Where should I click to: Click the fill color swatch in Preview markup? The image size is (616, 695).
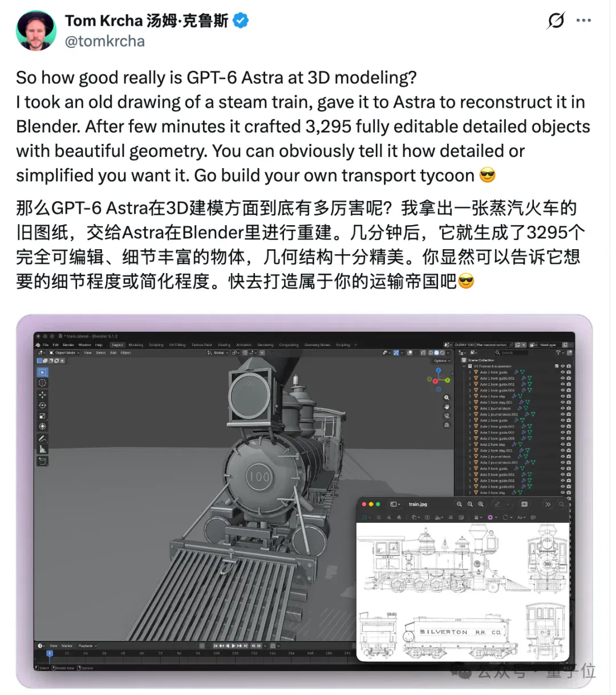pyautogui.click(x=505, y=517)
